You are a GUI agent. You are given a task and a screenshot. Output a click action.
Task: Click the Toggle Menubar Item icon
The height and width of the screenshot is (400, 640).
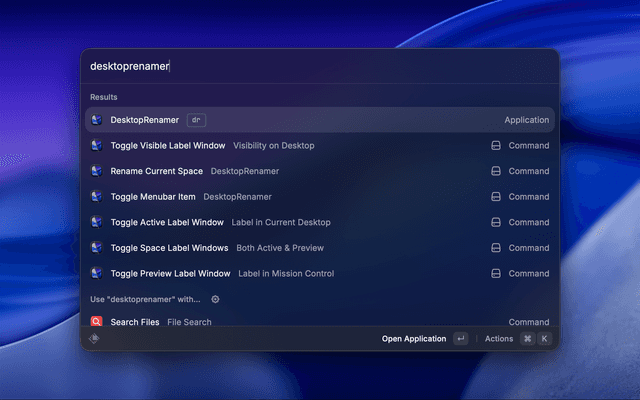(x=97, y=197)
